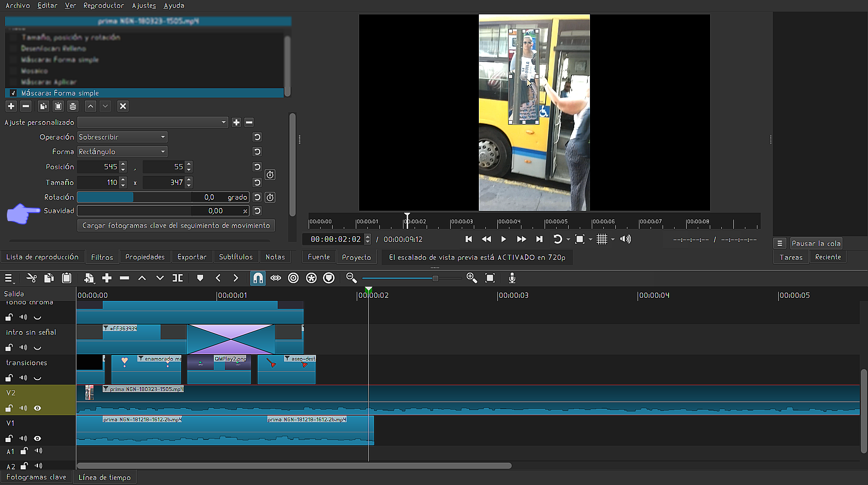Click Cargar fotogramas clave del seguimiento button
The image size is (868, 485).
(176, 226)
